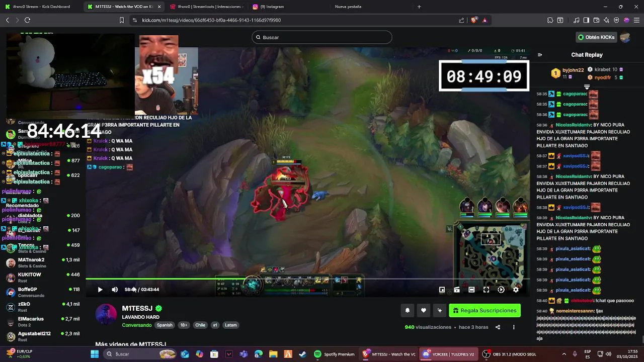The width and height of the screenshot is (644, 362).
Task: Collapse the Chat Replay panel
Action: (x=540, y=55)
